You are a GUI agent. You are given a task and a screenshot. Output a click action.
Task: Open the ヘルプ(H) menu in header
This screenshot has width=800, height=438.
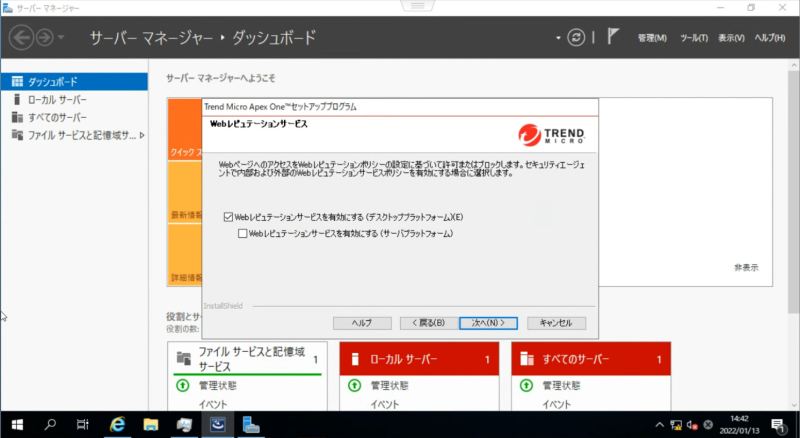pyautogui.click(x=770, y=38)
